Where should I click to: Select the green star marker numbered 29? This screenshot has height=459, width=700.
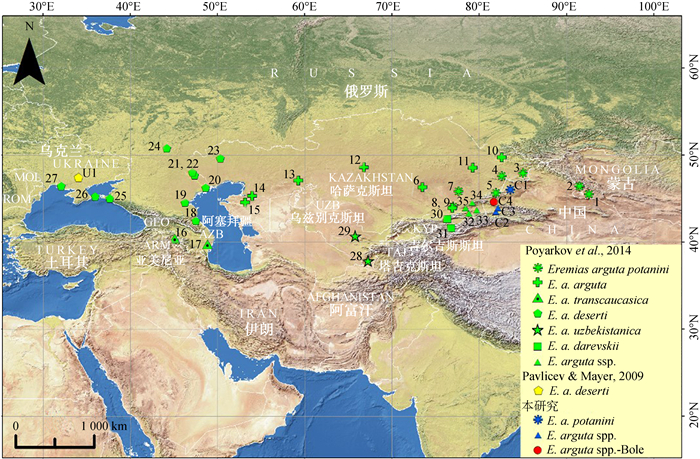355,237
